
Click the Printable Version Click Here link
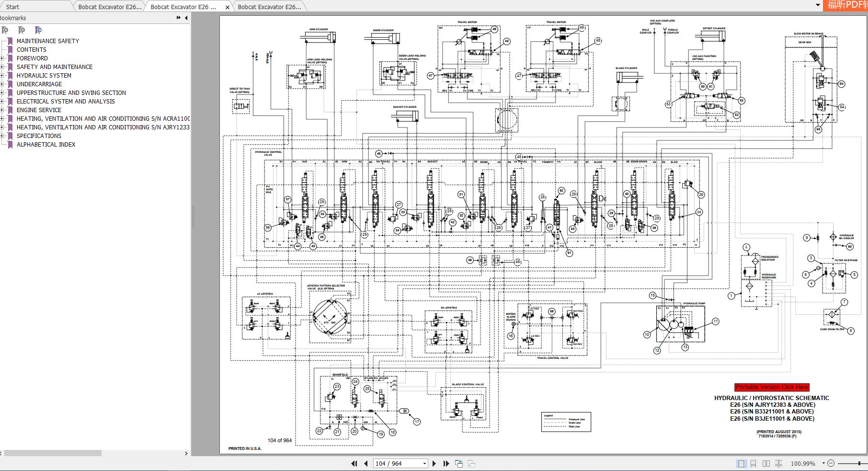[772, 387]
